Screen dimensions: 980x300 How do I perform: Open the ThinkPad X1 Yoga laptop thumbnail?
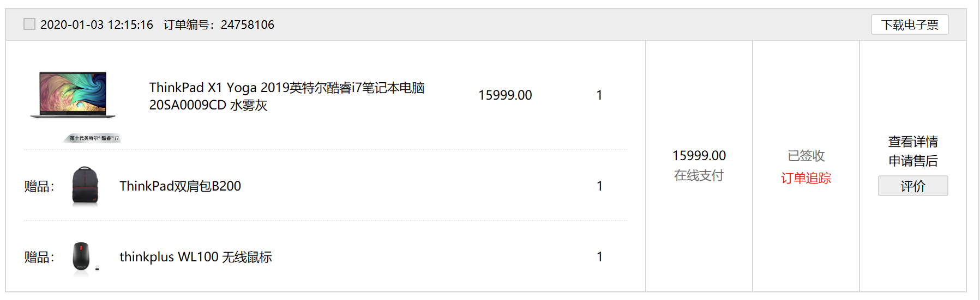tap(73, 95)
